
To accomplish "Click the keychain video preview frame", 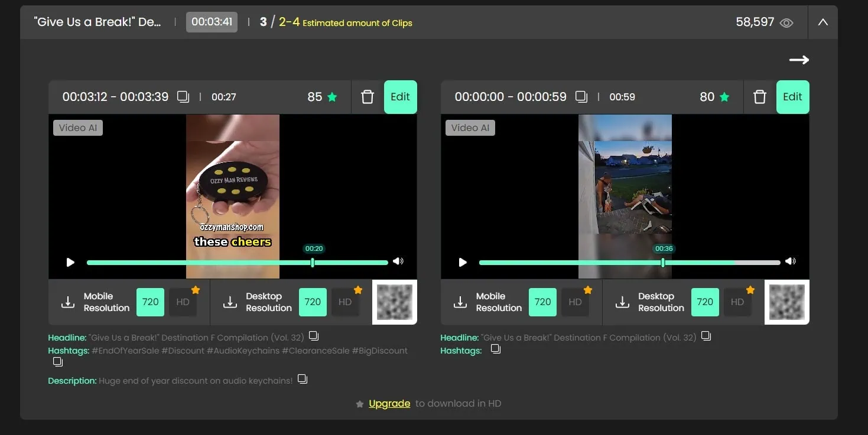I will tap(233, 196).
